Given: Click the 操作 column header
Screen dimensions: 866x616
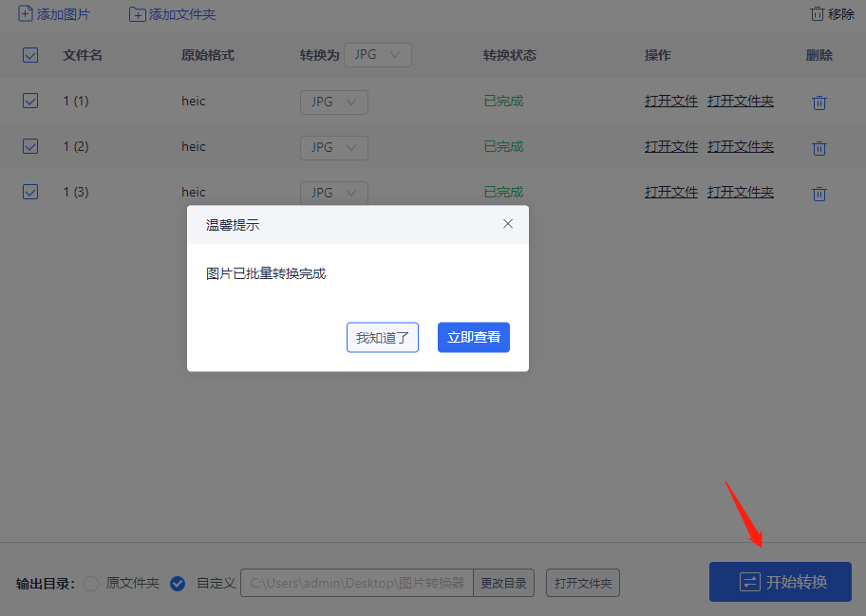Looking at the screenshot, I should pyautogui.click(x=658, y=55).
